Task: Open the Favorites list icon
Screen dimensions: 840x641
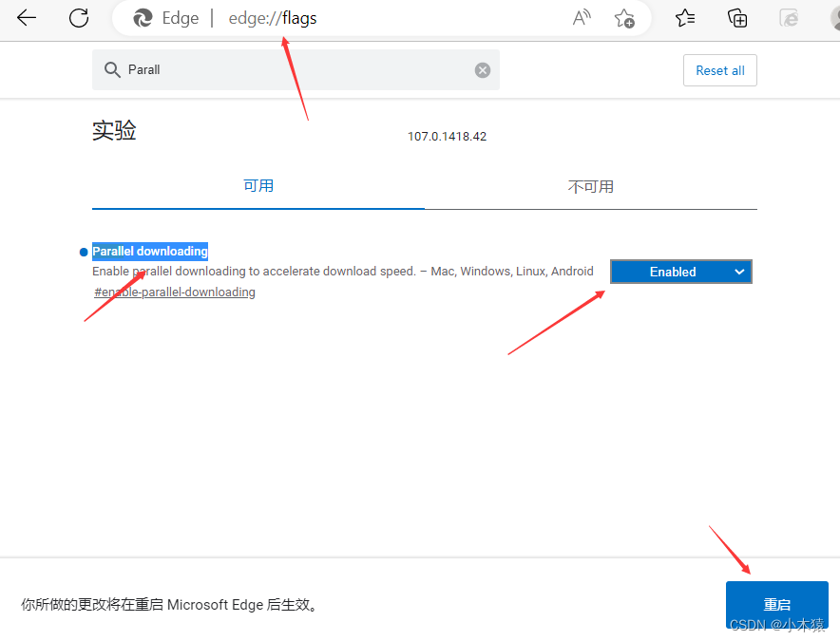Action: [684, 17]
